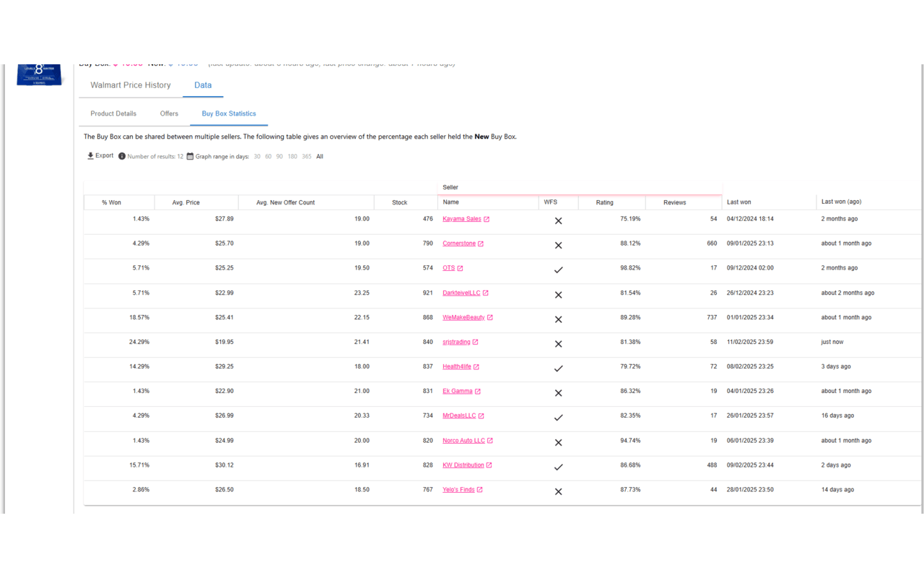924x578 pixels.
Task: Open the Offers tab
Action: (169, 113)
